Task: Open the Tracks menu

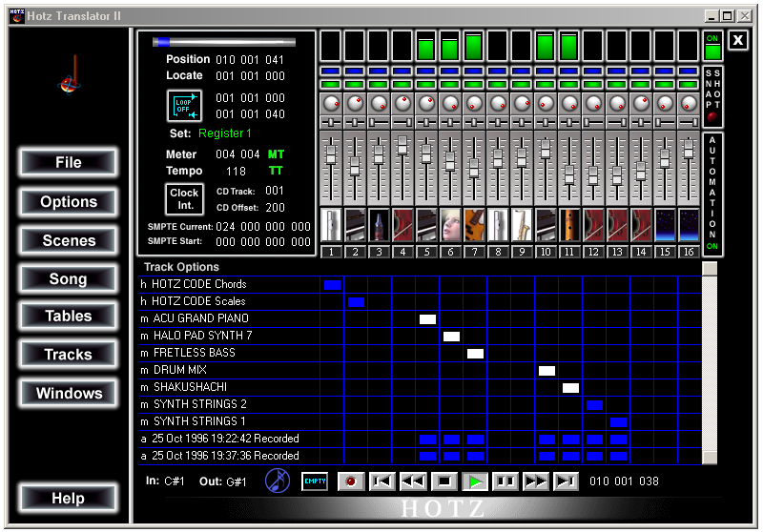Action: [68, 355]
